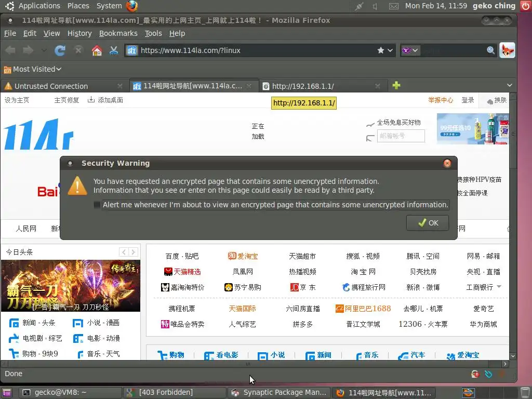Open a new tab with the plus
Image resolution: width=532 pixels, height=399 pixels.
tap(396, 86)
